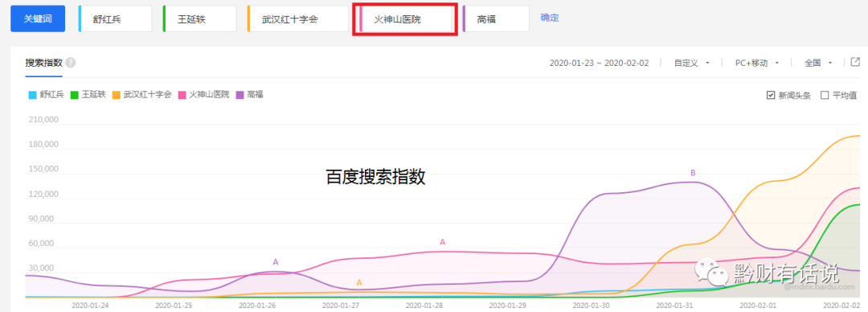Click the blue 关键词 button

point(38,18)
